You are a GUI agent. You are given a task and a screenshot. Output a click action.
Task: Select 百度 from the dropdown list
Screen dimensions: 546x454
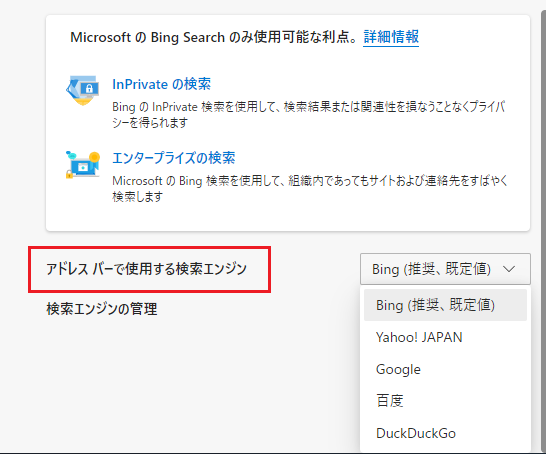click(x=445, y=401)
